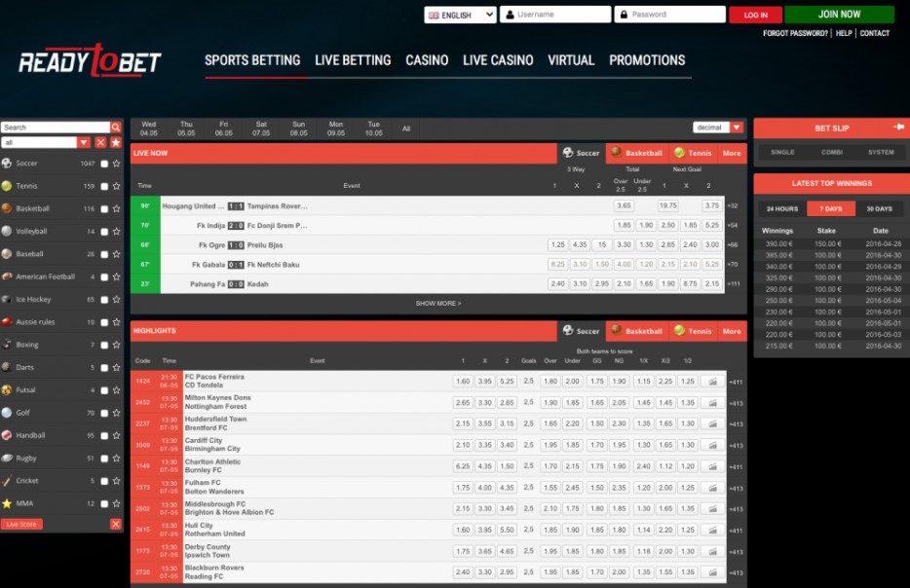Viewport: 910px width, 588px height.
Task: Open the CONTACT link
Action: click(x=875, y=34)
